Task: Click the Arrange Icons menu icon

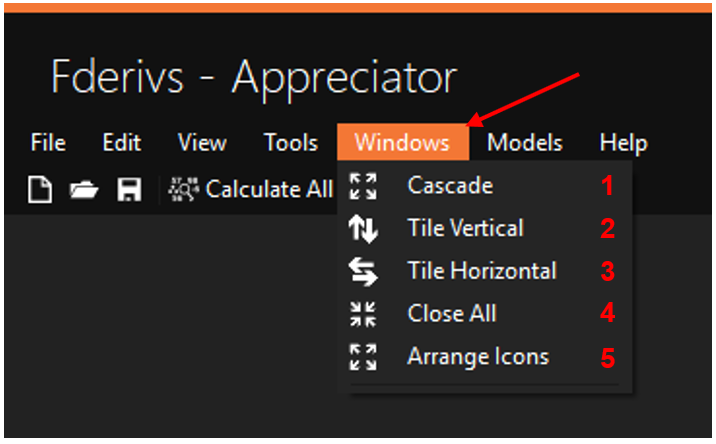Action: pos(363,357)
